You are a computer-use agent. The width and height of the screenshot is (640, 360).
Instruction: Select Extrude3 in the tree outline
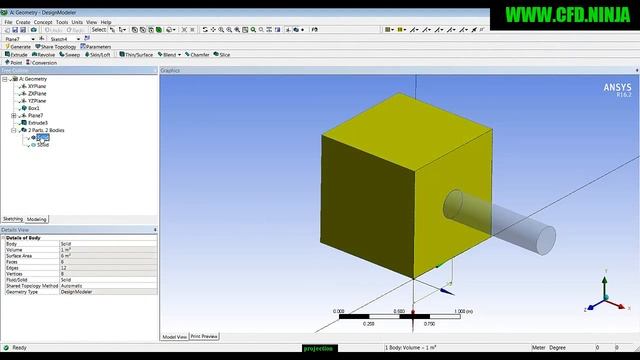(x=38, y=123)
